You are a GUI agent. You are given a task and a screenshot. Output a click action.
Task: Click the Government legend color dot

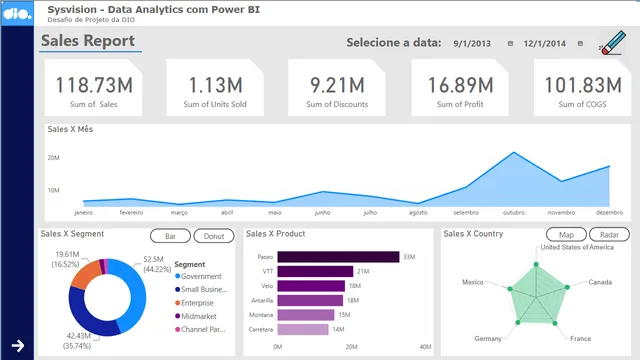click(x=178, y=276)
